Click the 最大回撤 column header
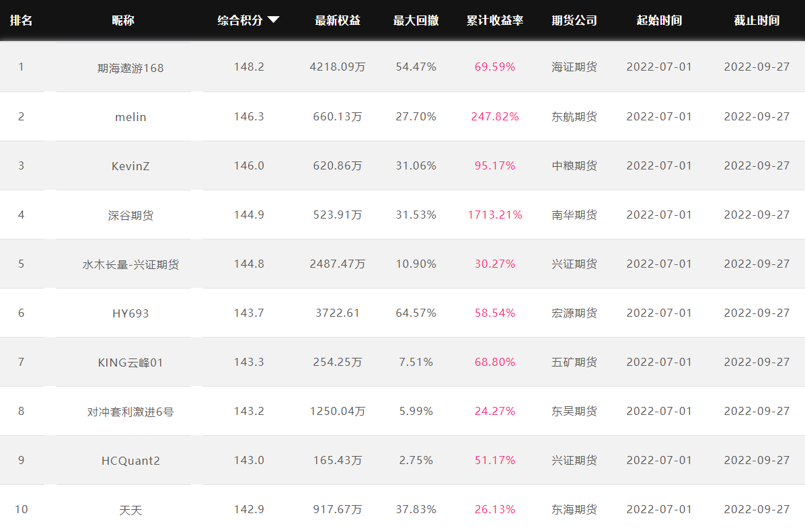805x532 pixels. (416, 21)
